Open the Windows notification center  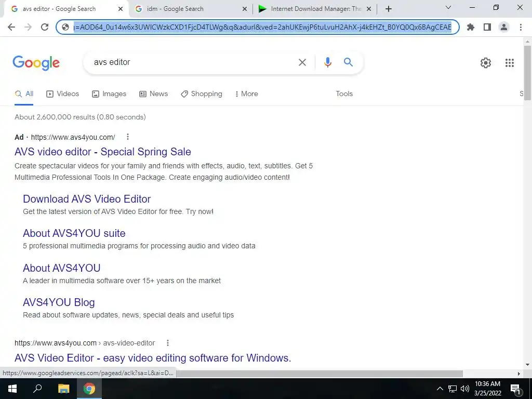[x=516, y=389]
